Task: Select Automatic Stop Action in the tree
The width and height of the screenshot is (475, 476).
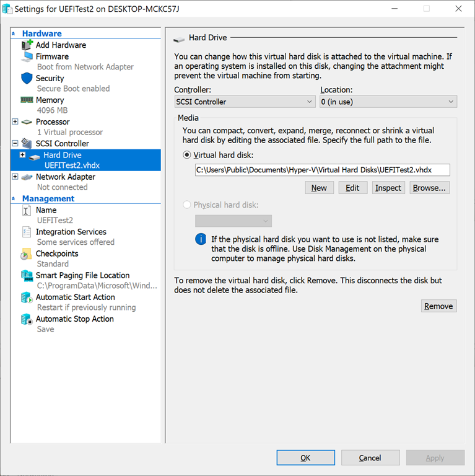Action: 74,319
